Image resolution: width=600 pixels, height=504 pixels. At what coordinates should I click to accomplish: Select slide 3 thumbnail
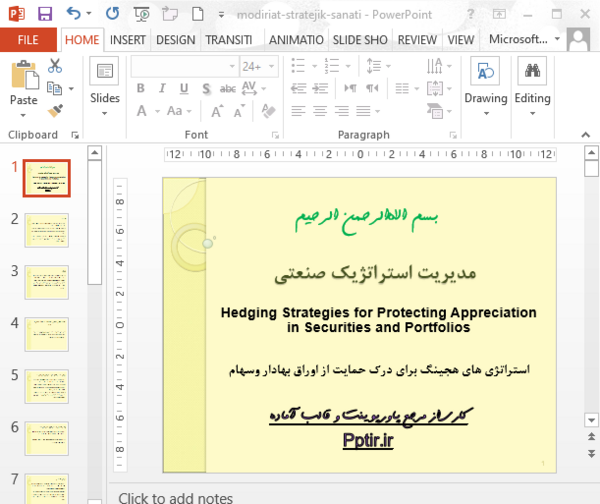[x=47, y=282]
